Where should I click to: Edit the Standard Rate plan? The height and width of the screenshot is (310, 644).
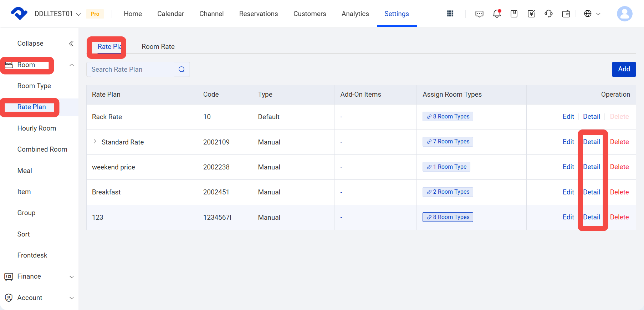coord(568,142)
